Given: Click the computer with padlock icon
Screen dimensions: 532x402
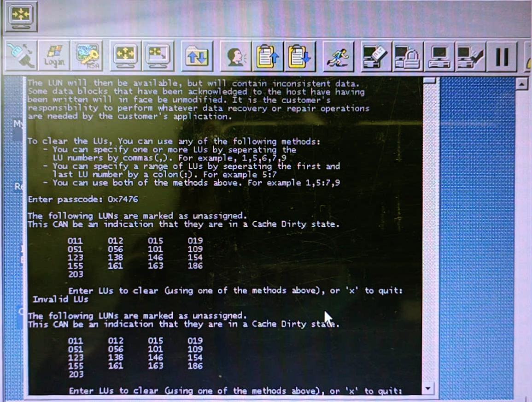Looking at the screenshot, I should [x=407, y=56].
